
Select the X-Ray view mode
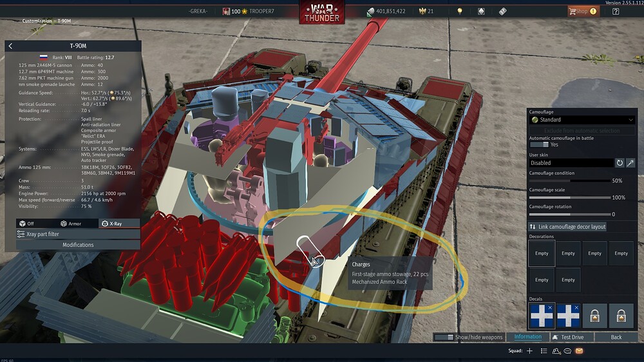(119, 224)
